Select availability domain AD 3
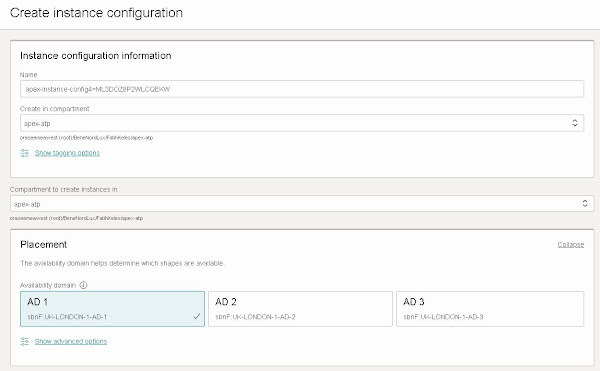This screenshot has width=600, height=371. click(490, 309)
